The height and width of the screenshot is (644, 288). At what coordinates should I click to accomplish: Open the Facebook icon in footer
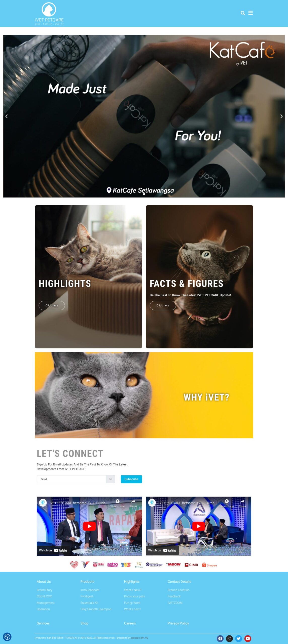click(x=220, y=638)
